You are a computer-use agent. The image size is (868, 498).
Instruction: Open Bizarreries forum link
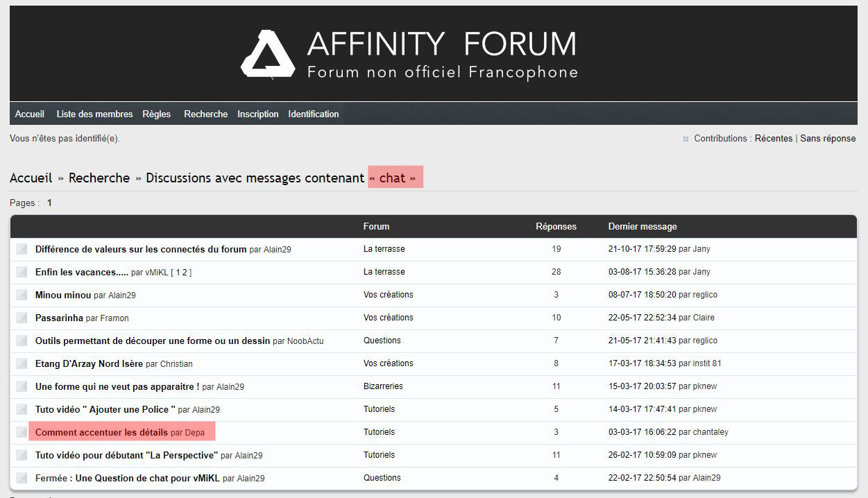[383, 386]
